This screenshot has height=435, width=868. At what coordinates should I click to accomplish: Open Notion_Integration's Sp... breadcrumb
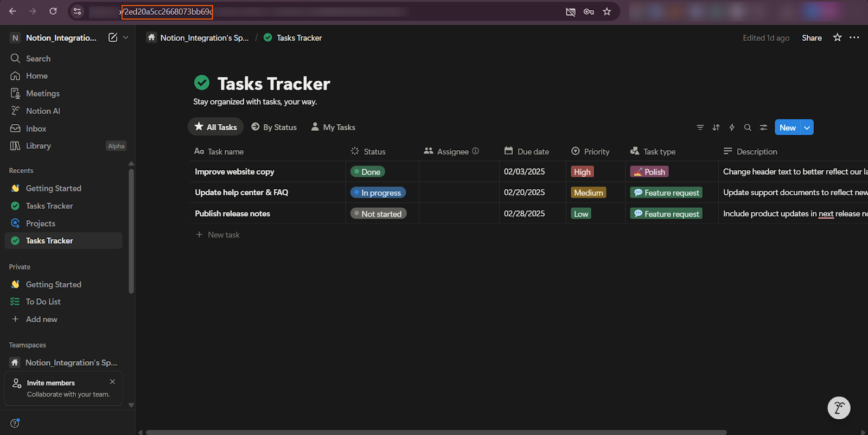coord(198,37)
